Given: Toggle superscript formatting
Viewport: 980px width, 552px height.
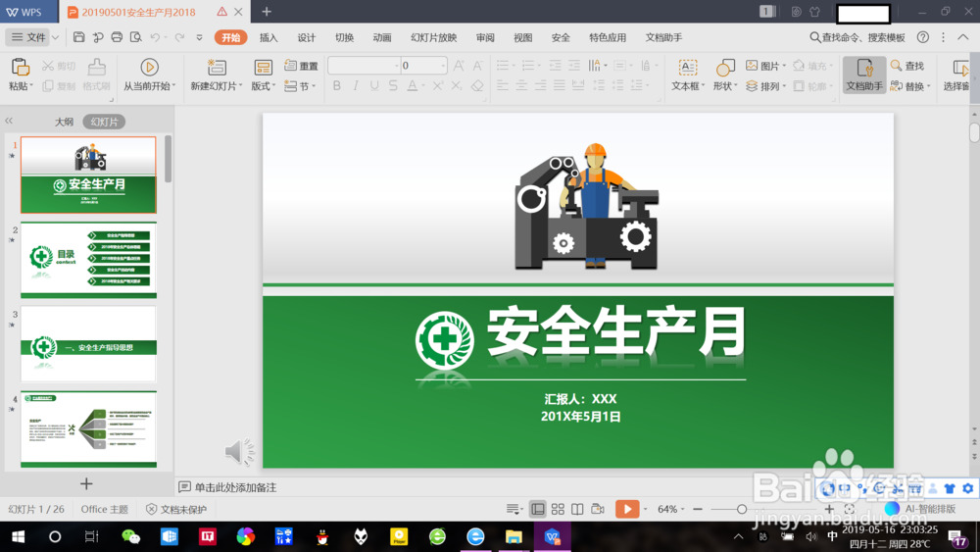Looking at the screenshot, I should tap(437, 85).
